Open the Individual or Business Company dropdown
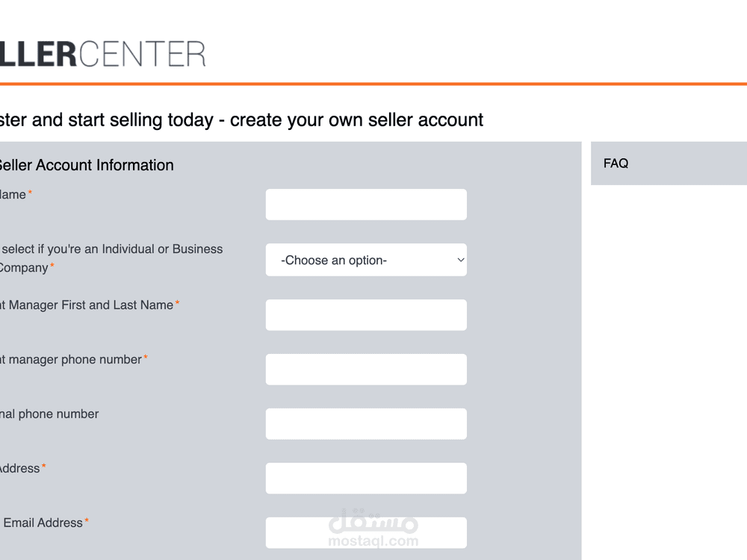 (x=366, y=260)
